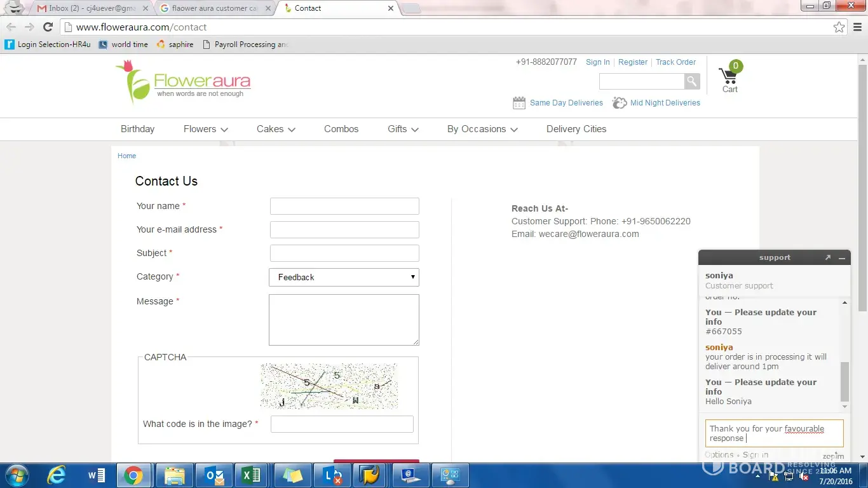
Task: Click the Floweraura logo
Action: 183,83
